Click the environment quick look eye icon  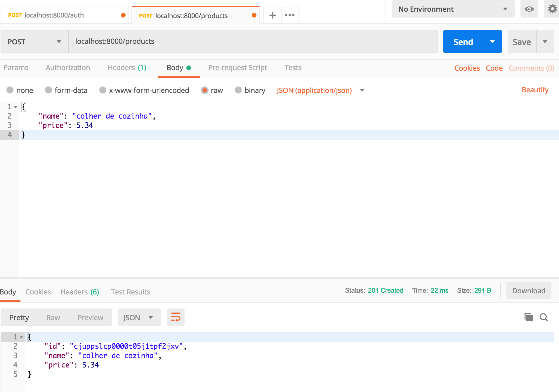tap(529, 9)
